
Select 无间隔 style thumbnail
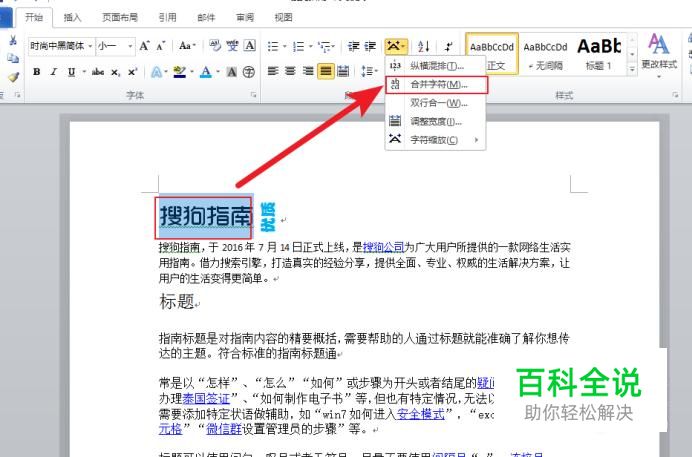pos(545,53)
